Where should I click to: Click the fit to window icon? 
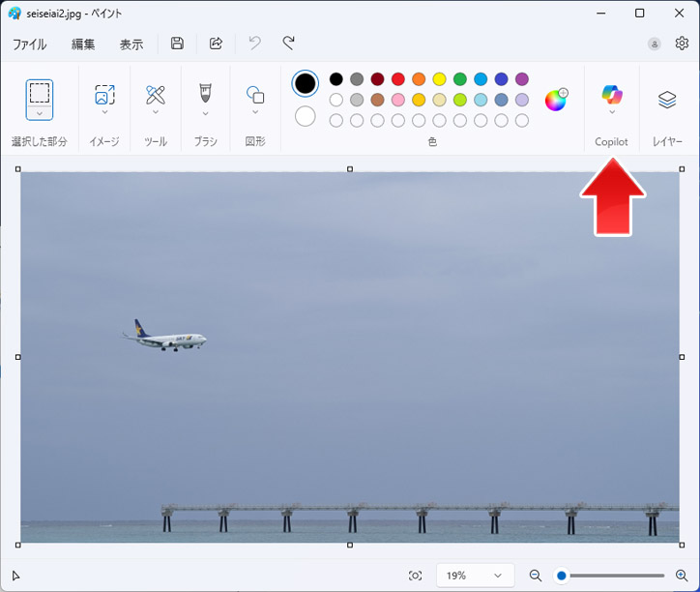point(415,576)
